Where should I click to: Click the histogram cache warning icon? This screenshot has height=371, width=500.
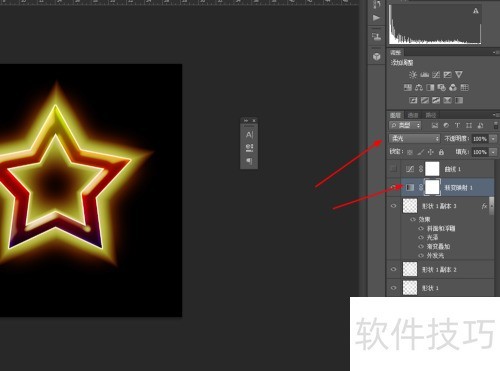click(476, 11)
